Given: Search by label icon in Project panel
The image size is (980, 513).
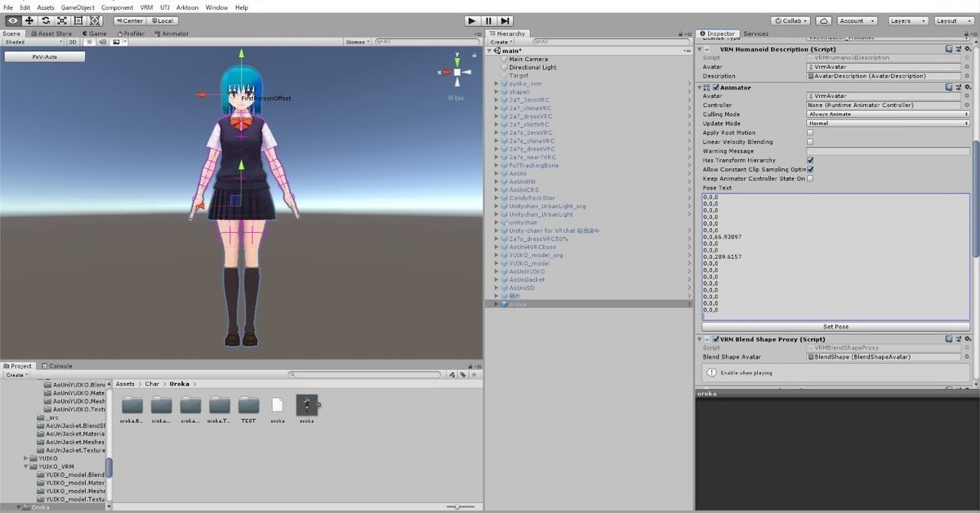Looking at the screenshot, I should coord(463,375).
